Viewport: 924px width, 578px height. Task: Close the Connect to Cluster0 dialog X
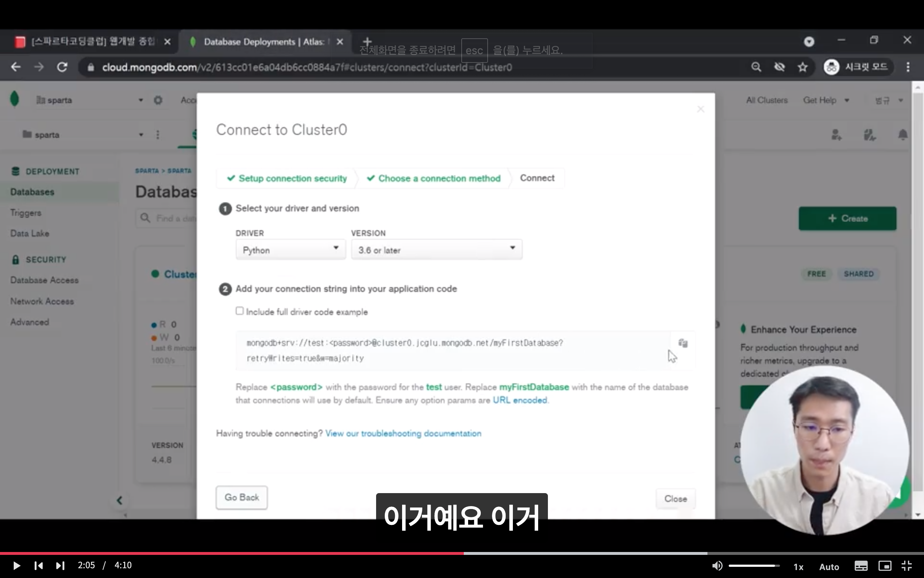(701, 109)
